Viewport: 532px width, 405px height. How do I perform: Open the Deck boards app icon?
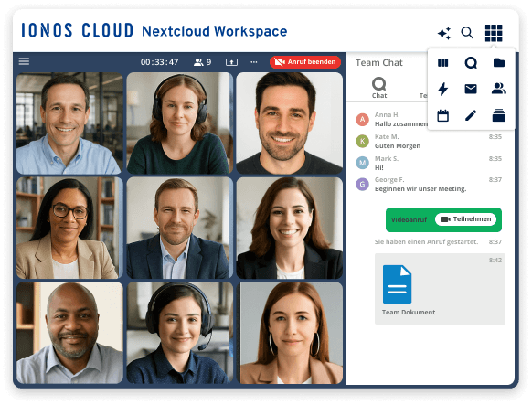click(x=442, y=63)
